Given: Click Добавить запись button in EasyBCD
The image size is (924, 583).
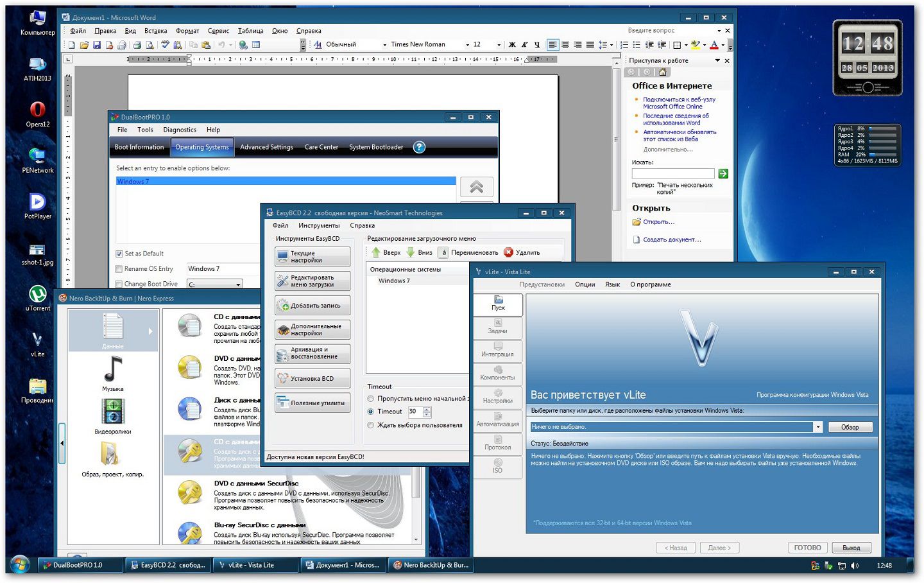Looking at the screenshot, I should [312, 306].
